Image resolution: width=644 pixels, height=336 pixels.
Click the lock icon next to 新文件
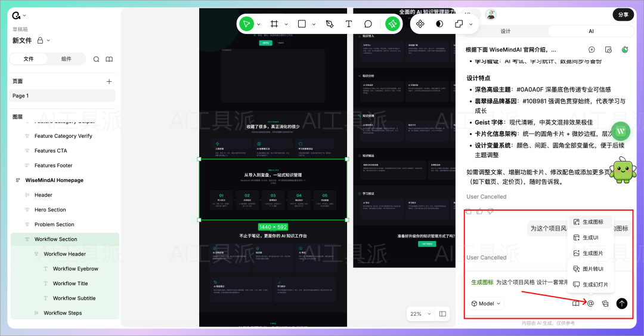(x=41, y=41)
